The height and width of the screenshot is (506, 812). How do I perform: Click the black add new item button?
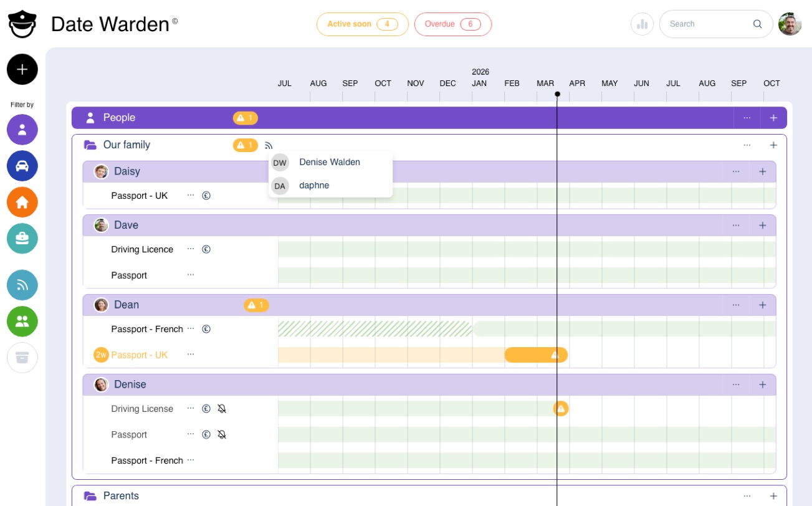(22, 69)
